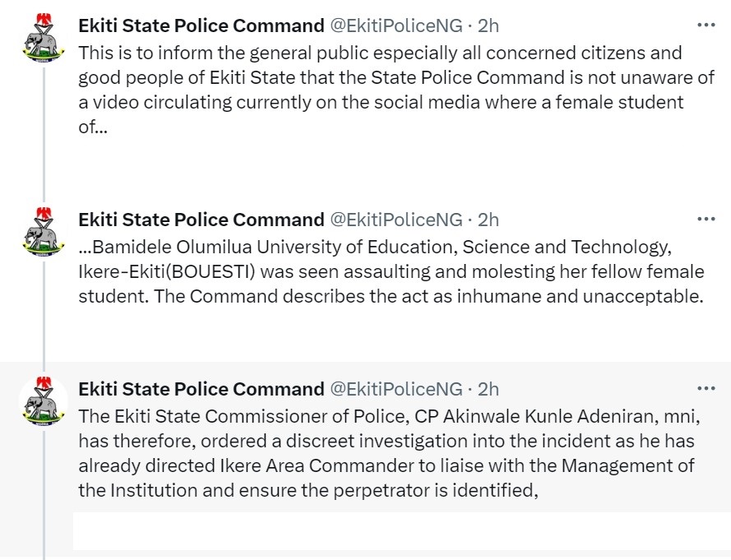731x560 pixels.
Task: Open the second tweet's three-dot menu
Action: point(706,220)
